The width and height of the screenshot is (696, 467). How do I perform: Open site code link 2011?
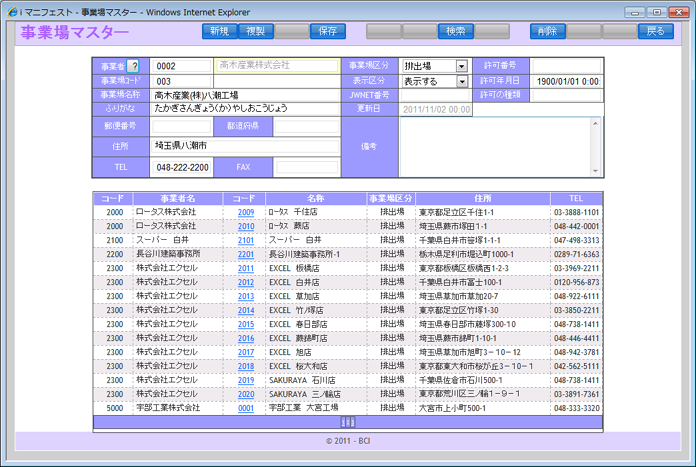(x=246, y=268)
